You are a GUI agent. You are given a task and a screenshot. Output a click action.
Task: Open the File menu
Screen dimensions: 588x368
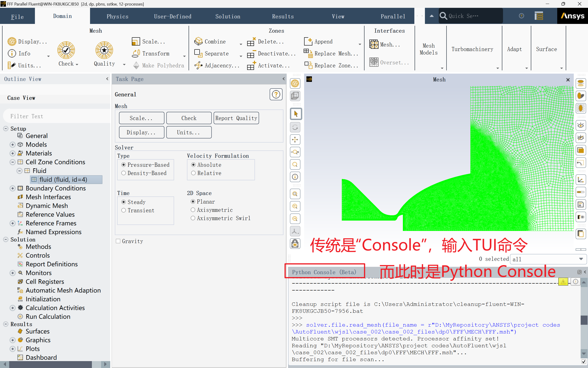pyautogui.click(x=17, y=17)
